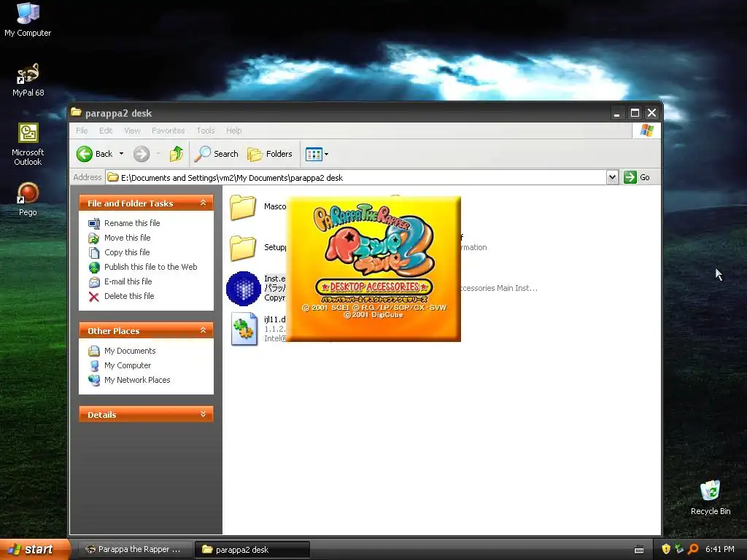Minimize the parappa2 desk window

pos(617,113)
